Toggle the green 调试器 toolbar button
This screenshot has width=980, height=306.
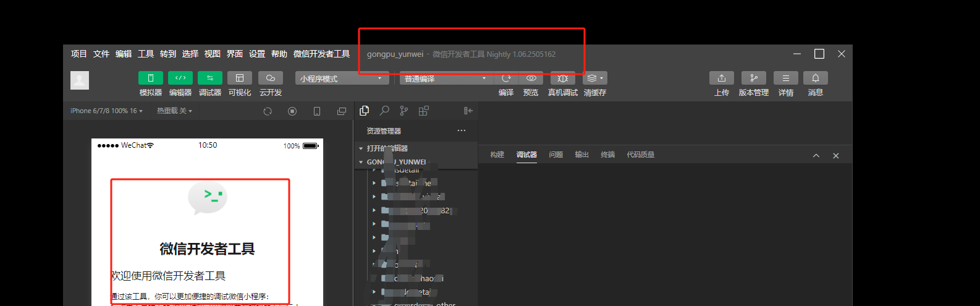tap(210, 78)
